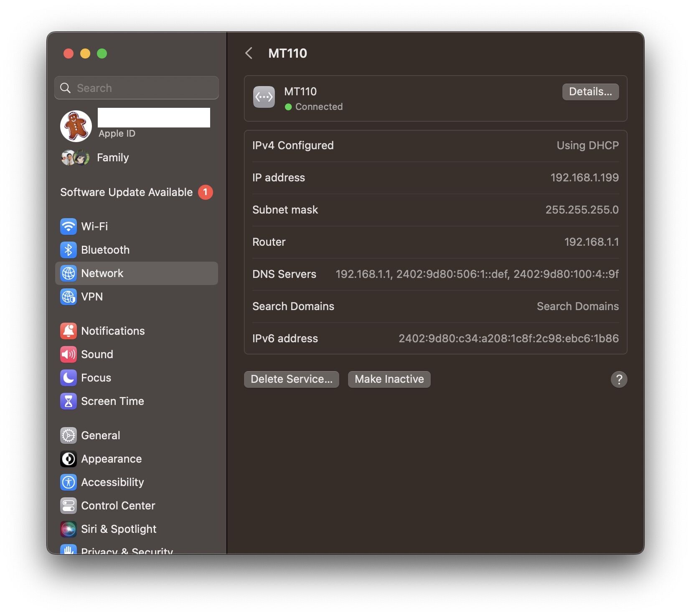Click the magnifier icon in Search
Screen dimensions: 691x616
tap(66, 88)
